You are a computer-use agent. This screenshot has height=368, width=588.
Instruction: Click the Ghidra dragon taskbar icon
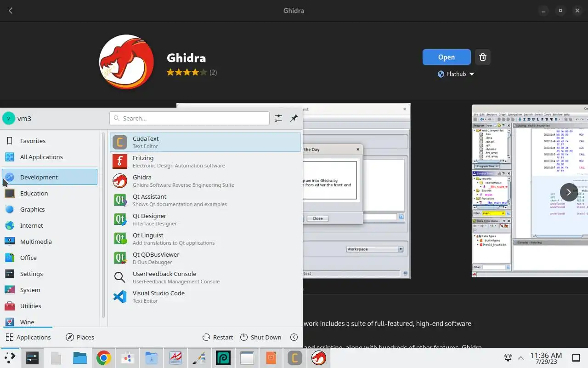coord(318,358)
